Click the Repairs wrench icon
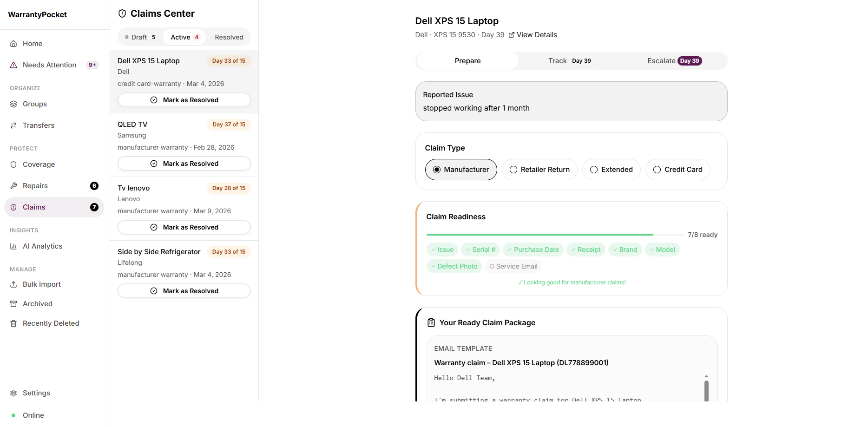The height and width of the screenshot is (427, 868). [13, 186]
